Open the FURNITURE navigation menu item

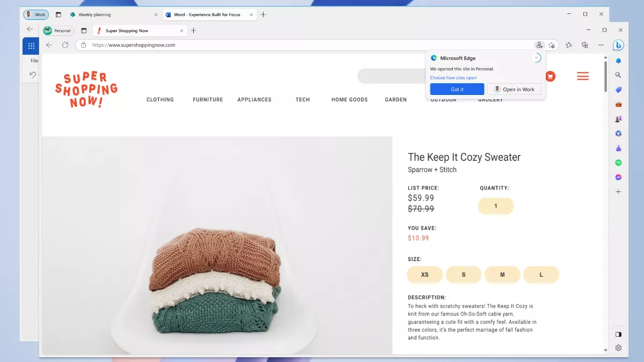click(208, 100)
